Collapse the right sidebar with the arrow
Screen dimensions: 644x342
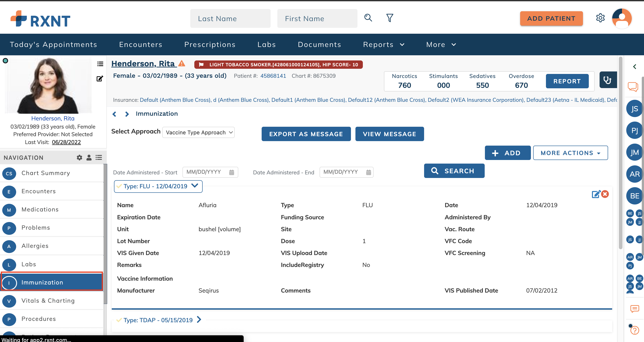[635, 67]
